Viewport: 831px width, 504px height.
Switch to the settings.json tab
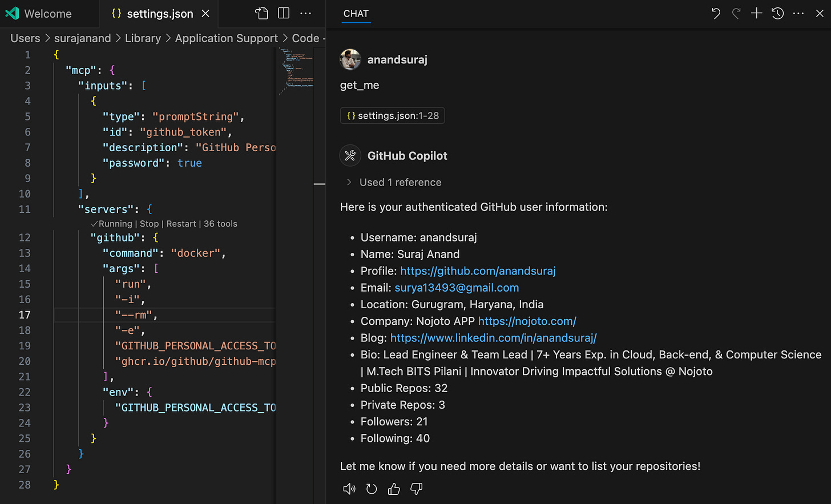click(160, 14)
